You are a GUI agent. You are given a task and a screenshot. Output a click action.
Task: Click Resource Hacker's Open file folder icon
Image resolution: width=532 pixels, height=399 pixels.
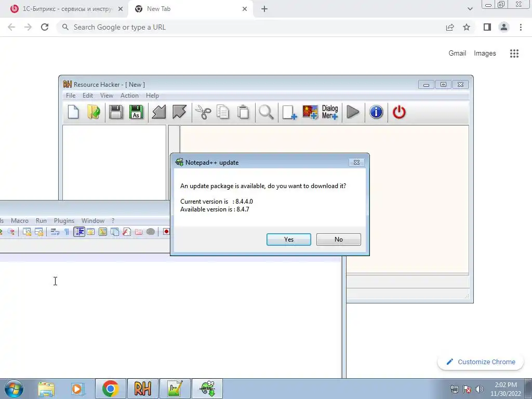94,112
